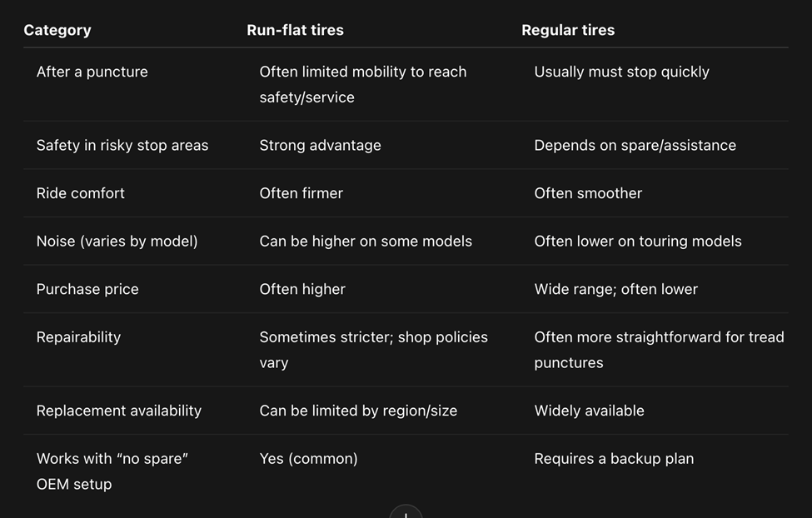Click the Run-flat tires column header
812x518 pixels.
point(295,30)
